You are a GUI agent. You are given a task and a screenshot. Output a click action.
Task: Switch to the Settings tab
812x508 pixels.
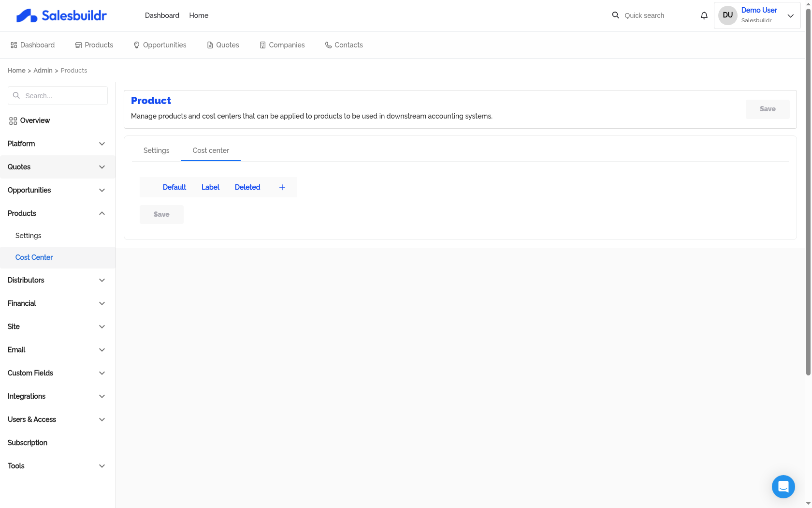156,150
